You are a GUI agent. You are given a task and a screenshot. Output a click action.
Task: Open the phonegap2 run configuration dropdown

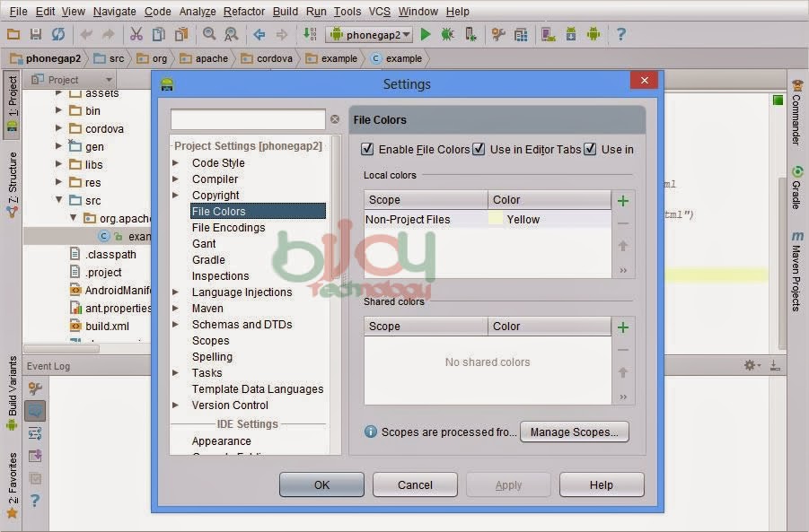369,34
